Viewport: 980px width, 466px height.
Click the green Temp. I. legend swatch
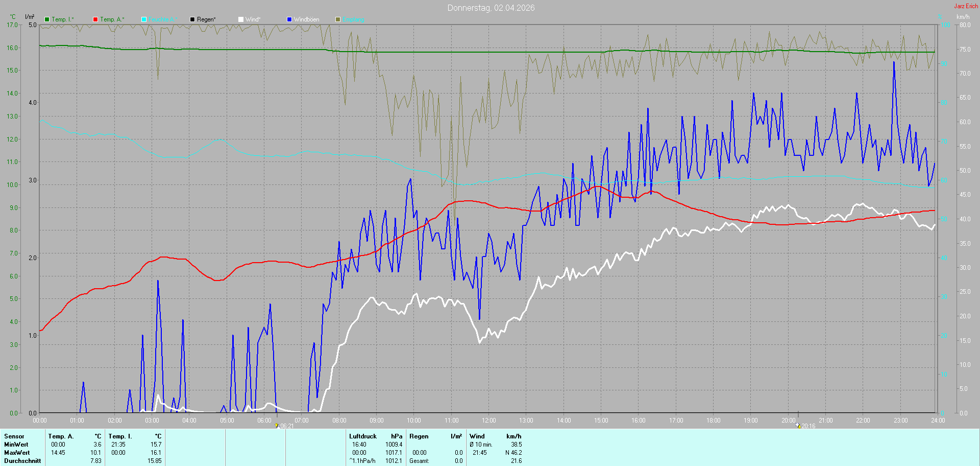47,19
